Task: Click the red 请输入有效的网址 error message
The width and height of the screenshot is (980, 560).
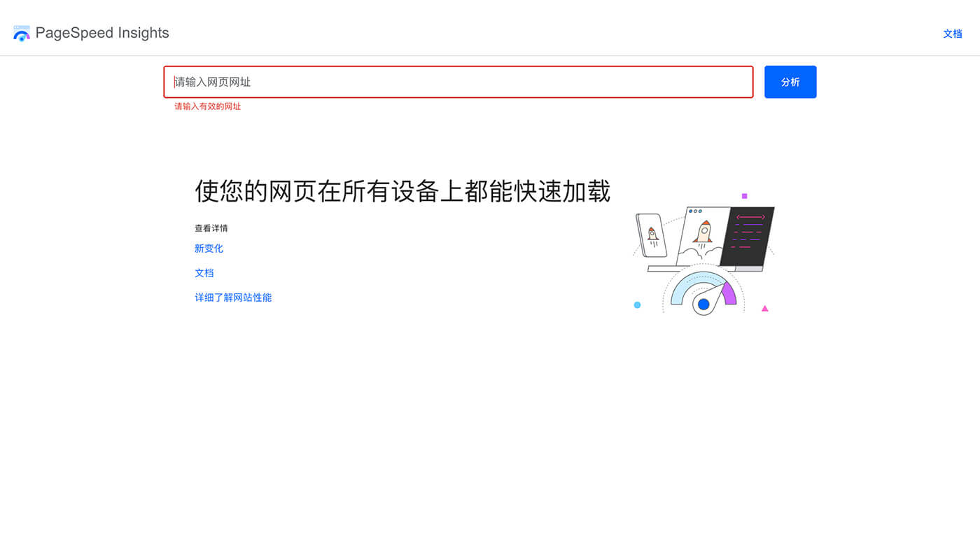Action: (x=207, y=106)
